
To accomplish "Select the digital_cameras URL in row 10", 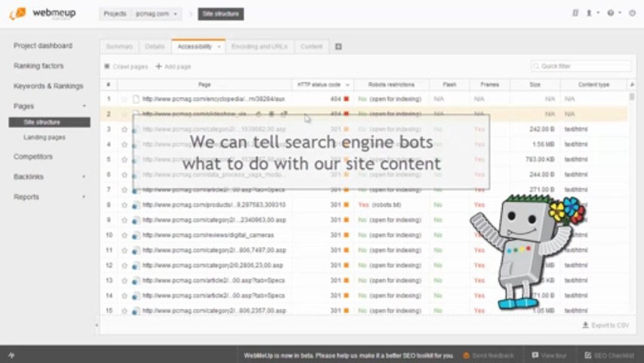I will (208, 235).
